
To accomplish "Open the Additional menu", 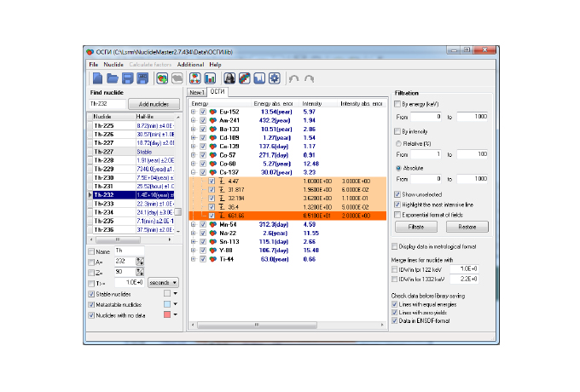I will 190,64.
